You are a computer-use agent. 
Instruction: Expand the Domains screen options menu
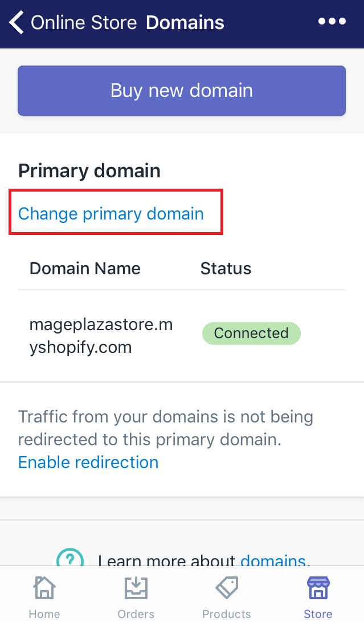[x=332, y=21]
